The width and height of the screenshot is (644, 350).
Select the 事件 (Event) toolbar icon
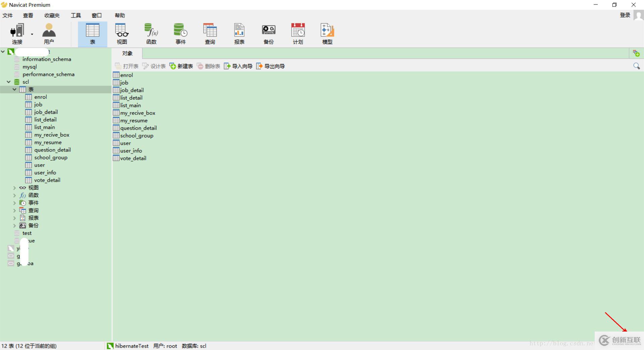point(180,34)
